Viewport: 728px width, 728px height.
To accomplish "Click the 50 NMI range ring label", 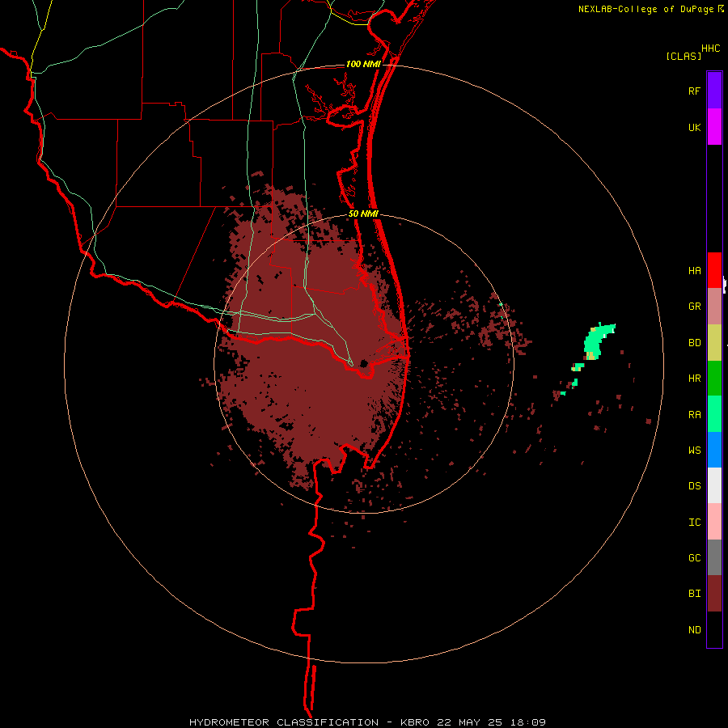I will pos(363,214).
